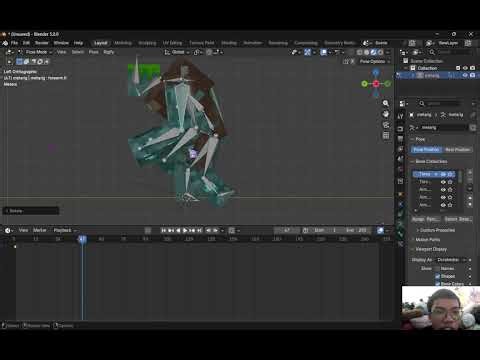
Task: Expand the Rotate operator panel
Action: (x=31, y=211)
